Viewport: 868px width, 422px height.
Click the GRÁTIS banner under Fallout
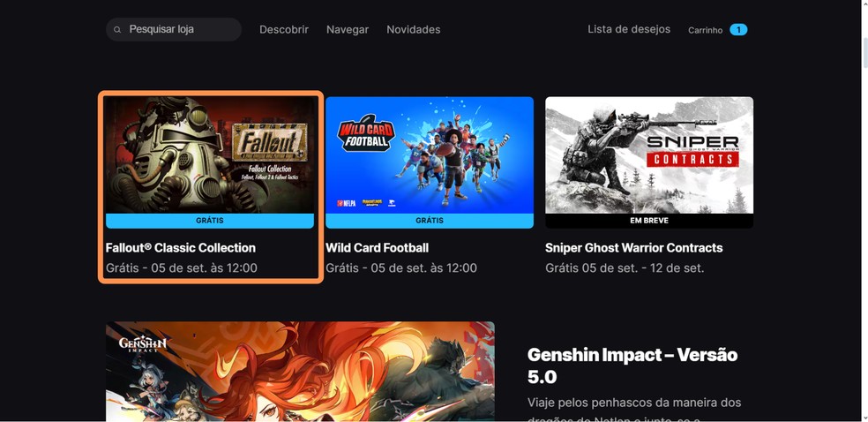(x=210, y=221)
